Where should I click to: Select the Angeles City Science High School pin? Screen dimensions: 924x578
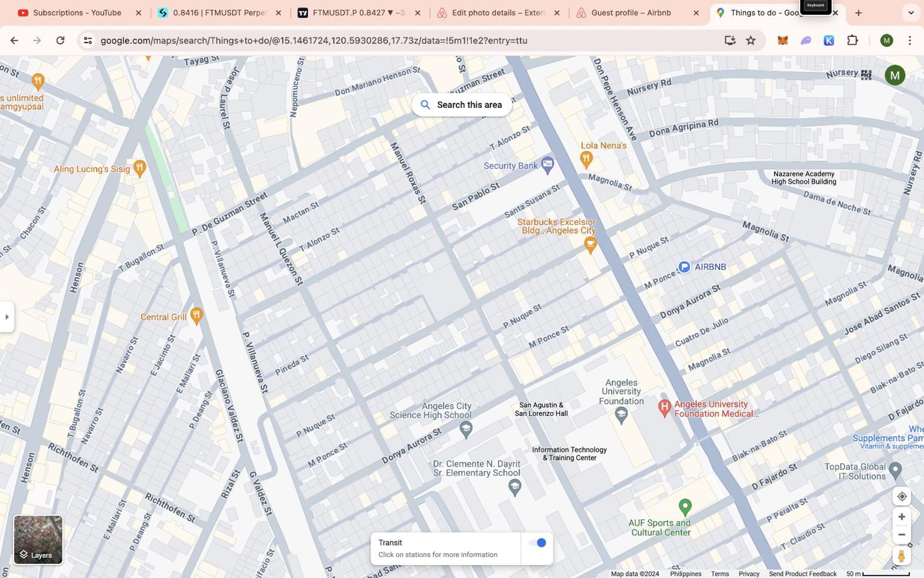(x=466, y=429)
